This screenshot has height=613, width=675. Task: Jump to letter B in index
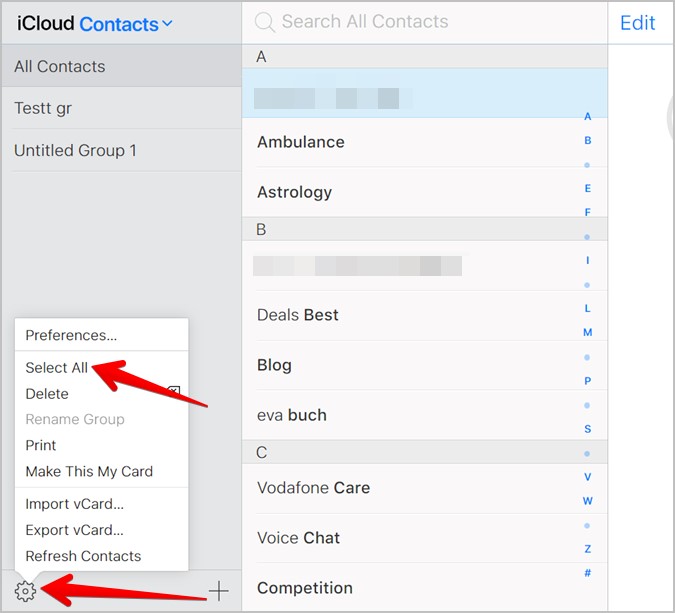pyautogui.click(x=588, y=140)
